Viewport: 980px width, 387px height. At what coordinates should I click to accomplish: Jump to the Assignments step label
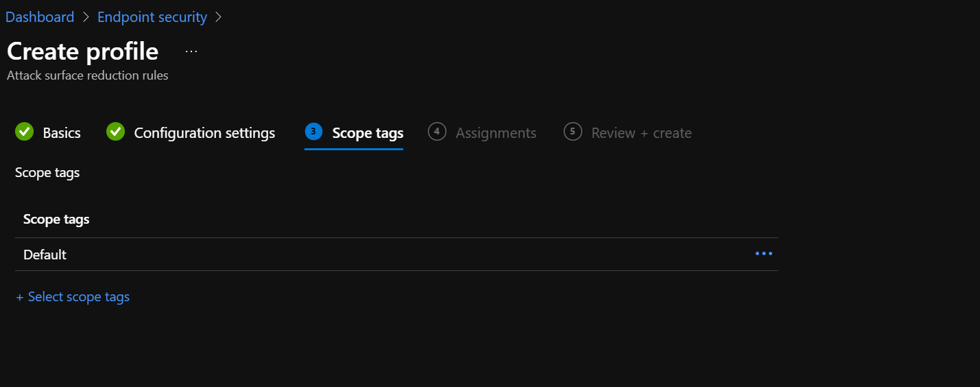[x=496, y=133]
